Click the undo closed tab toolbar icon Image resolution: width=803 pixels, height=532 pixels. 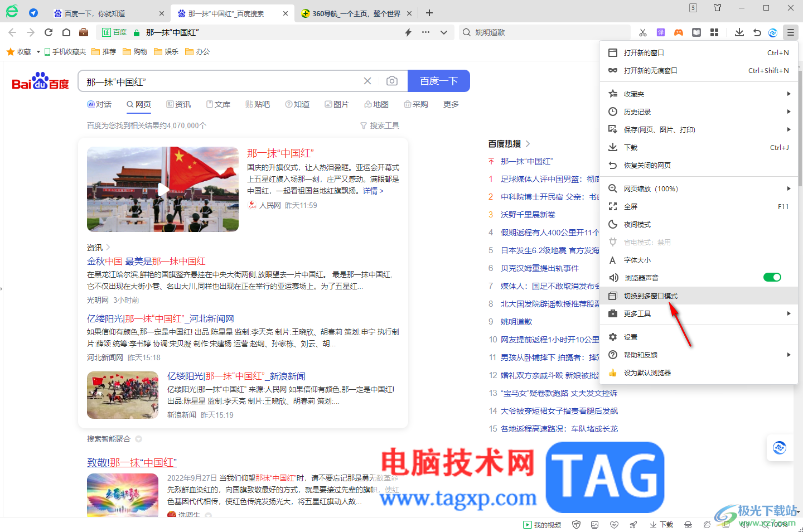pos(757,32)
